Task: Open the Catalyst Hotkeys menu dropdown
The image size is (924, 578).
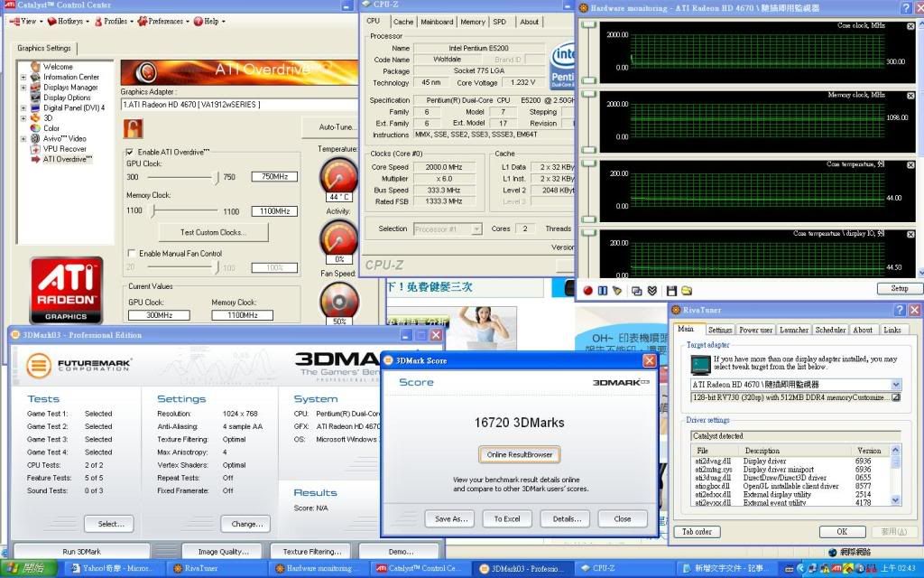Action: (x=69, y=22)
